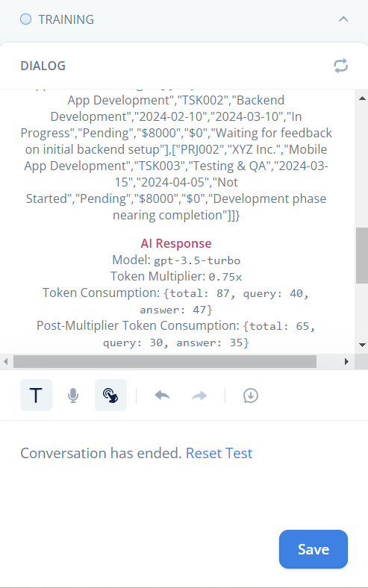
Task: Redo the dialog turn
Action: (x=199, y=395)
